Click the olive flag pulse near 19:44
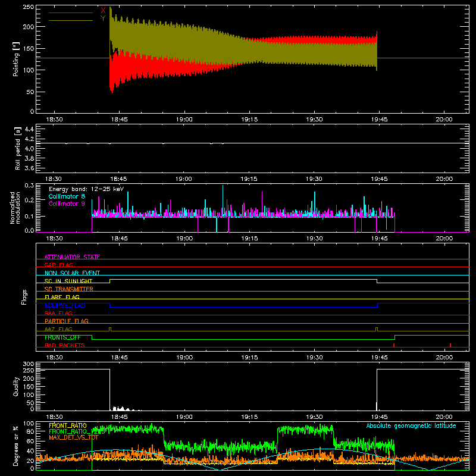Viewport: 476px width, 476px height. point(377,329)
